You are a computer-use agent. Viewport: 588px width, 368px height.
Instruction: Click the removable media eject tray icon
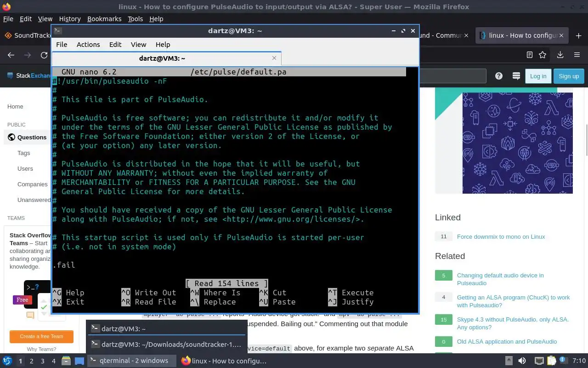[509, 361]
